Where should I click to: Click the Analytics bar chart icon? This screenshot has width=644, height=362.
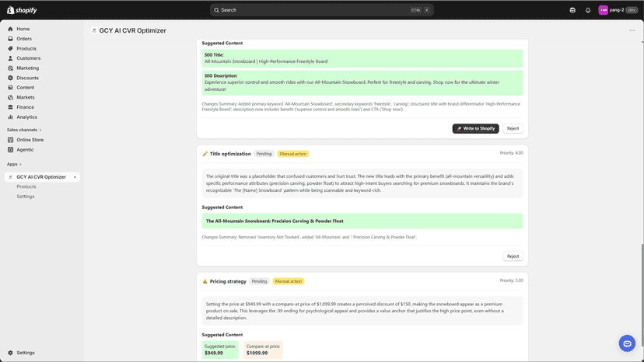pos(10,117)
